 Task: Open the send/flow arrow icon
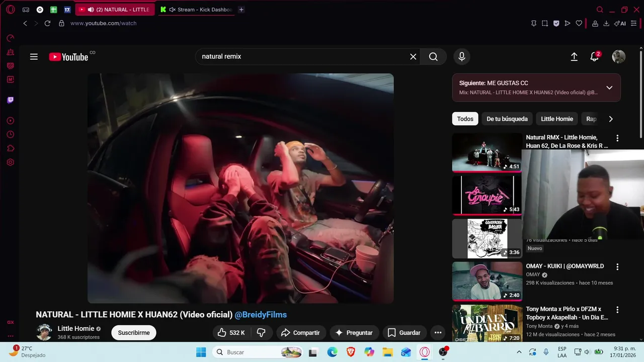(568, 23)
